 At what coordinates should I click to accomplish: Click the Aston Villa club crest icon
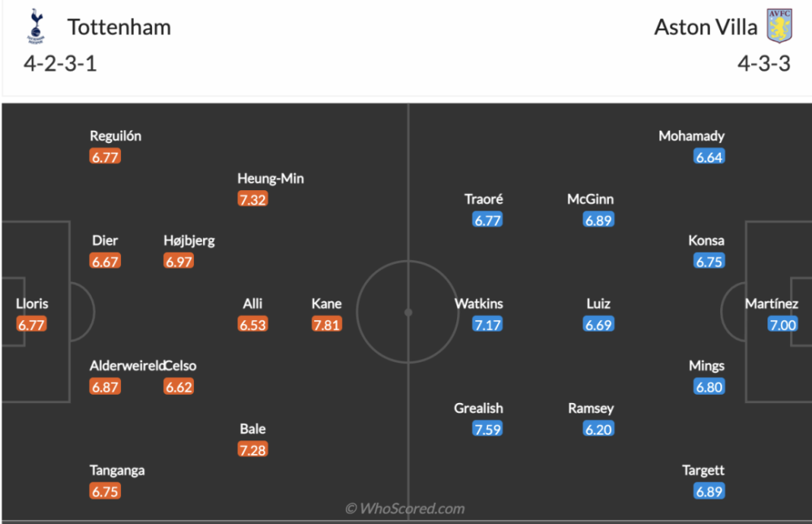pyautogui.click(x=780, y=25)
